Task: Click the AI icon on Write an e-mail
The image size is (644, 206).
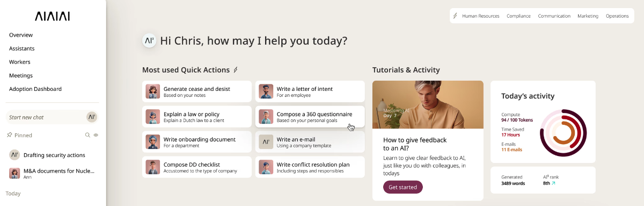Action: [x=266, y=141]
